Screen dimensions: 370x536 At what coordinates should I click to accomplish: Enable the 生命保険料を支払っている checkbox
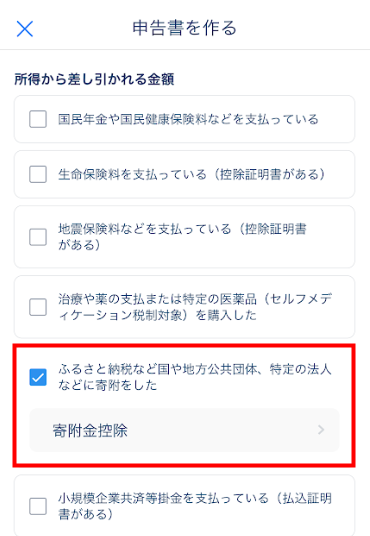pos(38,174)
